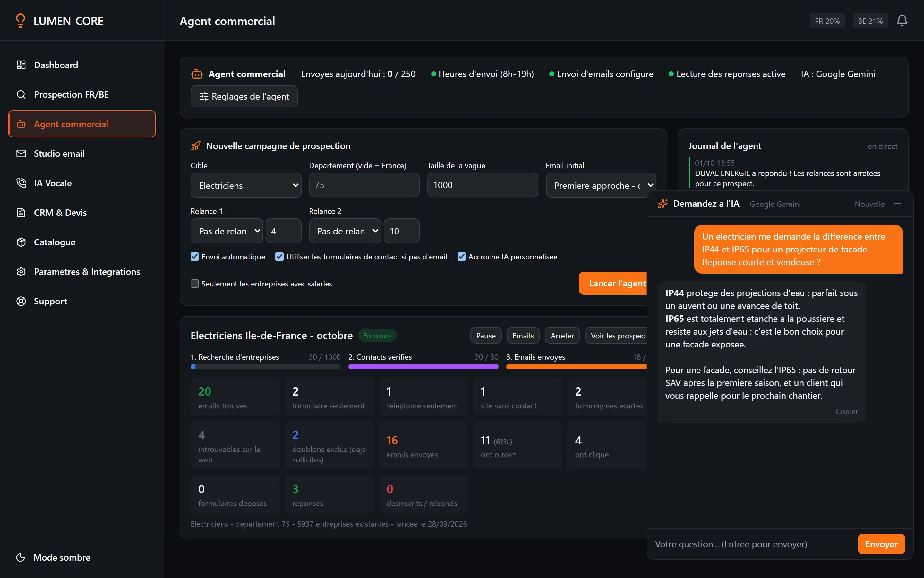Image resolution: width=924 pixels, height=578 pixels.
Task: Open Studio email in the sidebar
Action: coord(82,154)
